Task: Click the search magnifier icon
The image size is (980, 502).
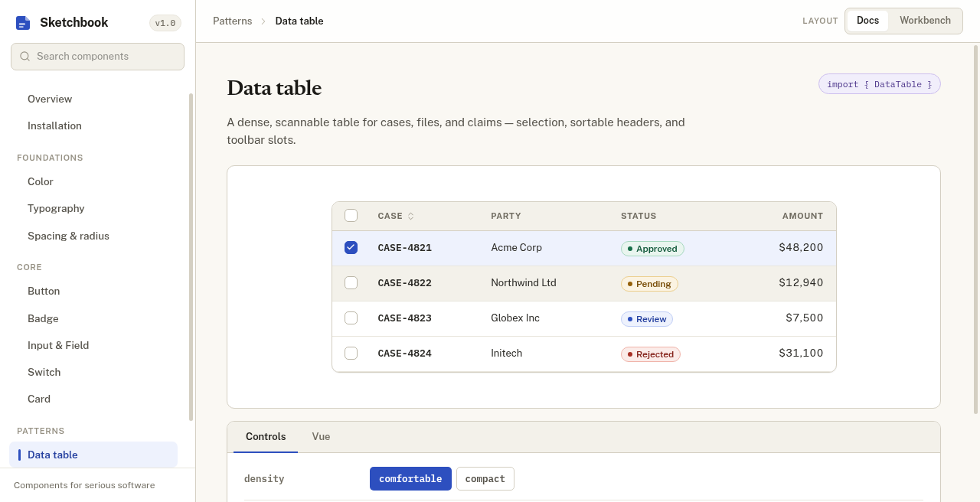Action: click(x=25, y=57)
